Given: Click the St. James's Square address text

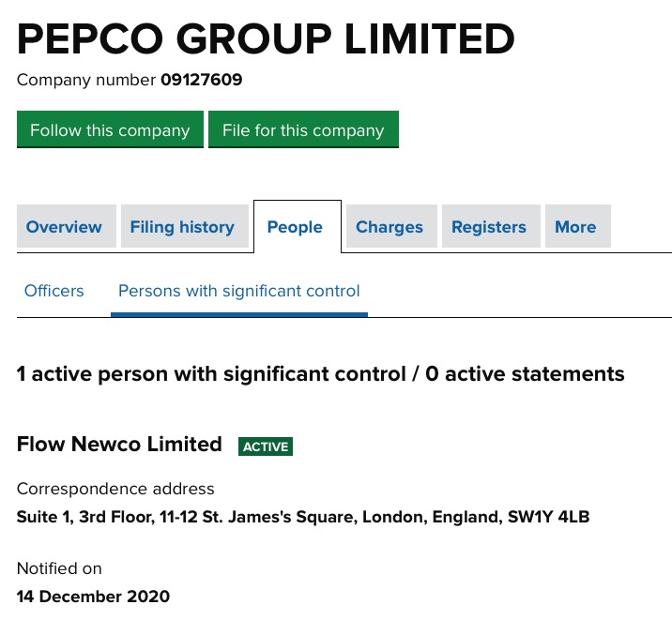Looking at the screenshot, I should pyautogui.click(x=303, y=517).
